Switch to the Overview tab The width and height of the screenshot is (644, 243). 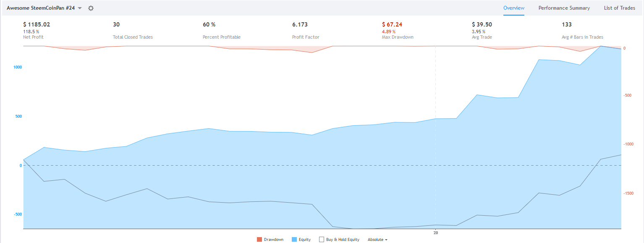pyautogui.click(x=514, y=8)
